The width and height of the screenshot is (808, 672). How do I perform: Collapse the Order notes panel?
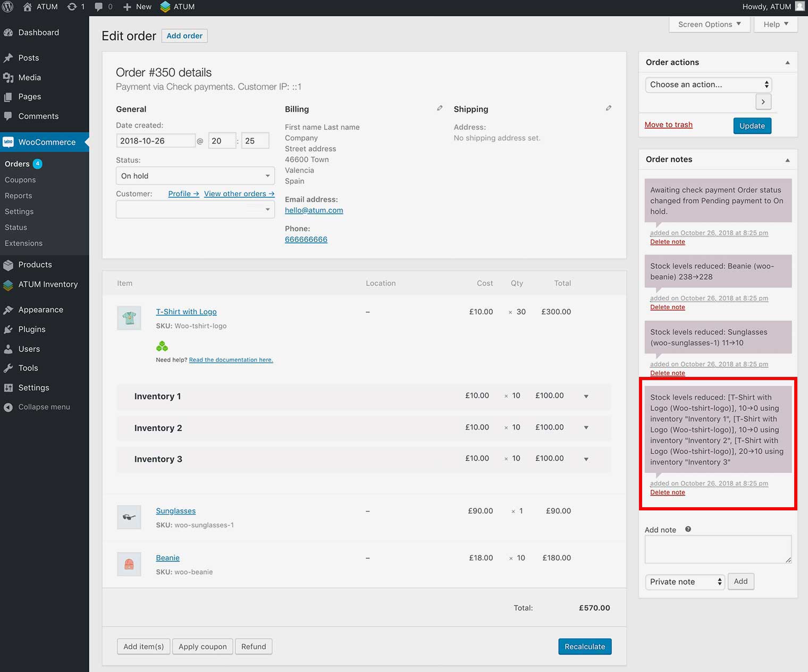click(787, 160)
